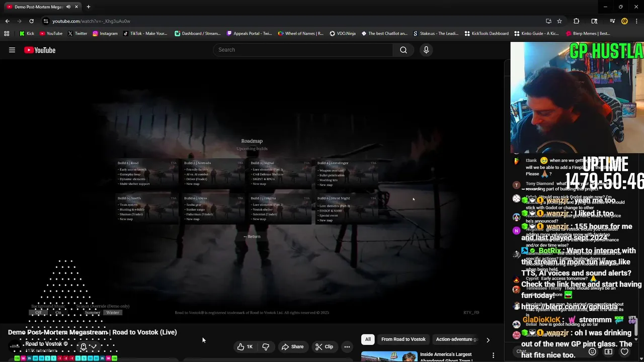Open the Blerp Memes bookmark
644x362 pixels.
[x=588, y=34]
